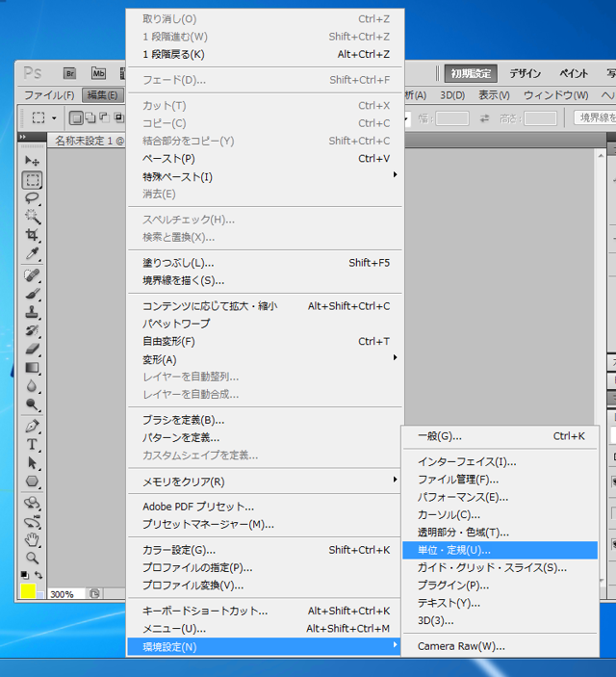Open the 表示(V) menu
Image resolution: width=616 pixels, height=677 pixels.
[x=494, y=95]
